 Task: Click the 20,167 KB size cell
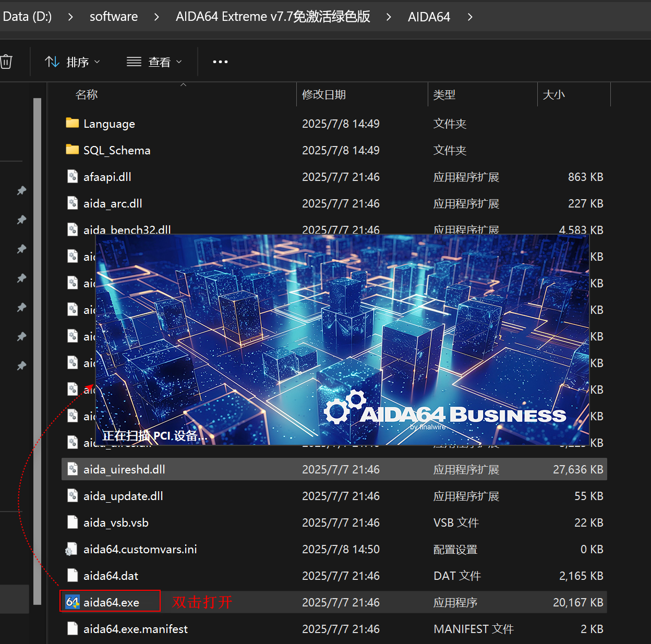[578, 602]
